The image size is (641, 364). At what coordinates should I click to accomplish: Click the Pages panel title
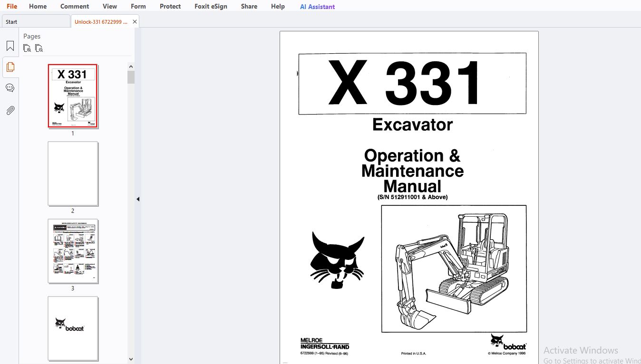32,36
